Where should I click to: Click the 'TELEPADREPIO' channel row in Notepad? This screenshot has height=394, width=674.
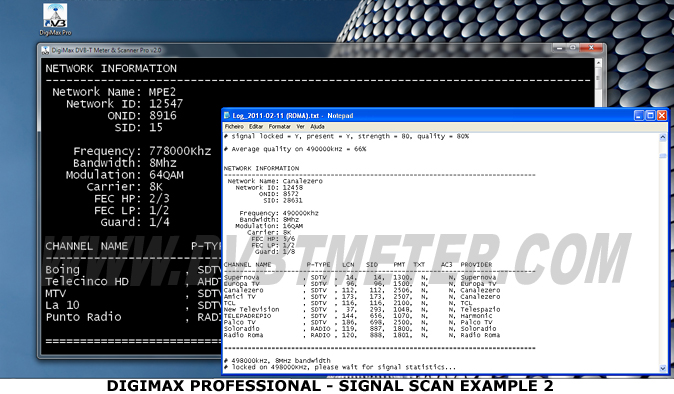pos(358,316)
